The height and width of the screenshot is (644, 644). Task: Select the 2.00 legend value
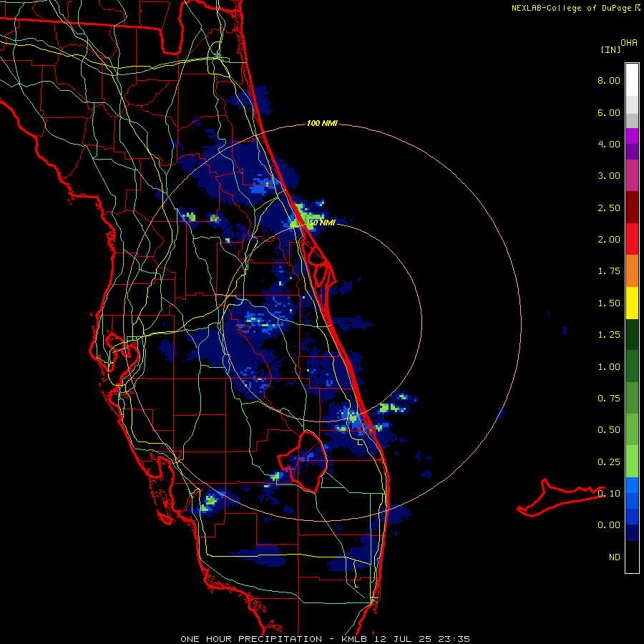609,240
